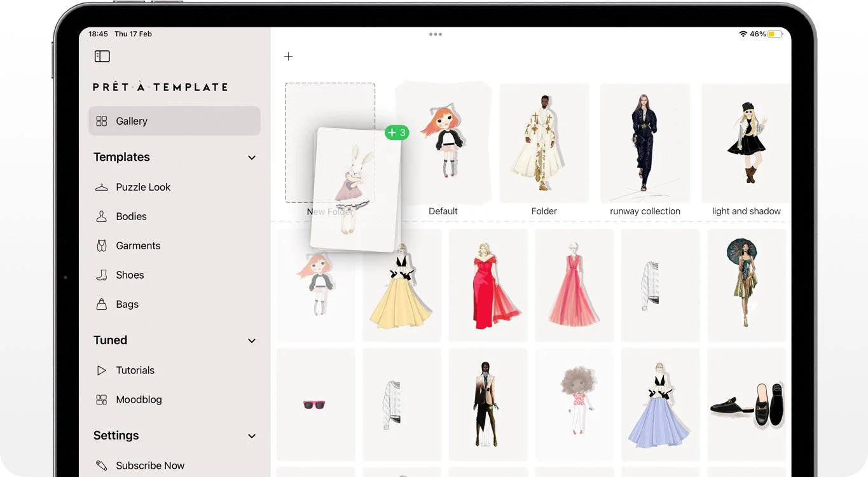Click the Prêt-à-Template logo

[160, 87]
